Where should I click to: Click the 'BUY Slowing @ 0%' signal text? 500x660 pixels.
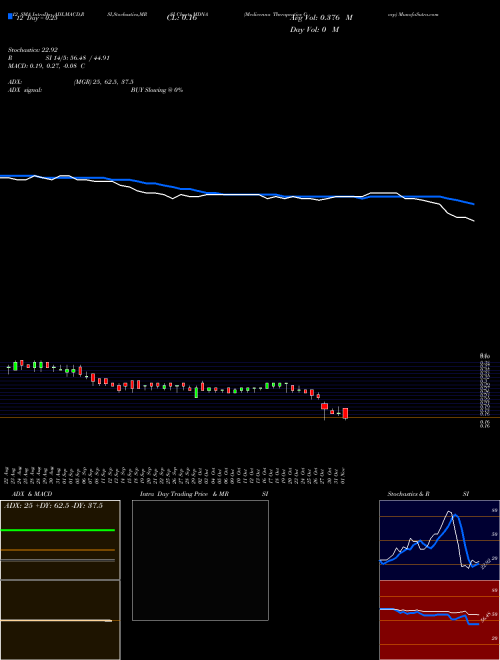pyautogui.click(x=157, y=90)
